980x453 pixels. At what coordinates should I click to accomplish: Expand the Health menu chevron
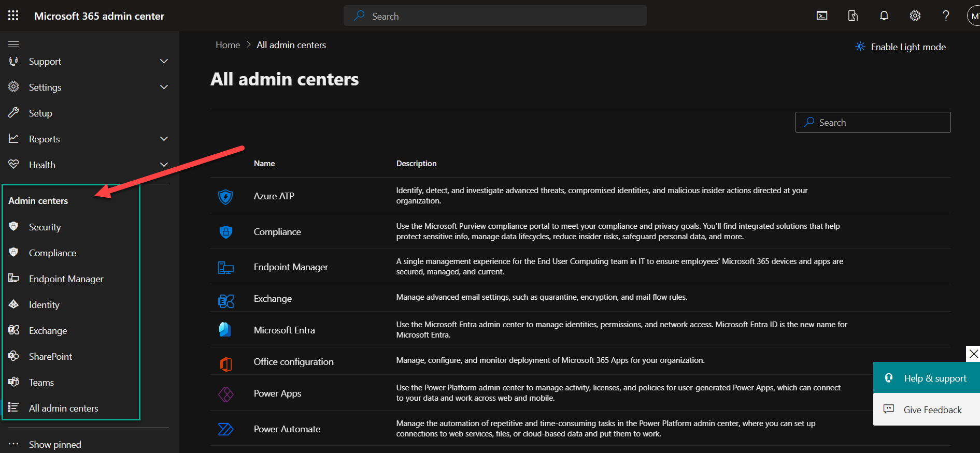164,165
